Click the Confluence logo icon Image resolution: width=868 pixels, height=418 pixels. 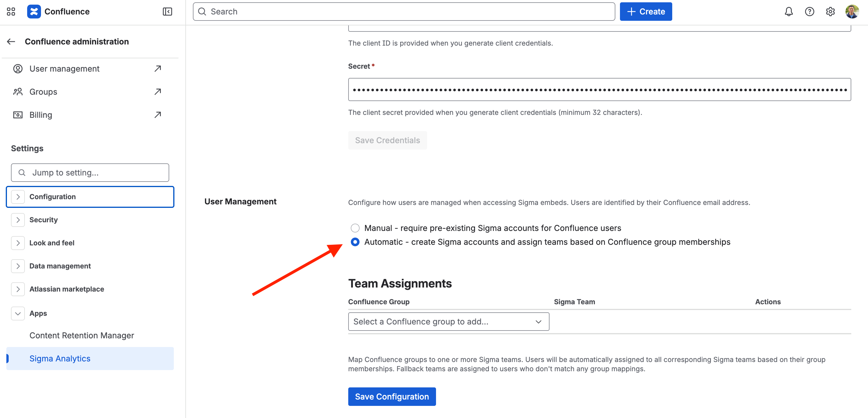(x=34, y=12)
